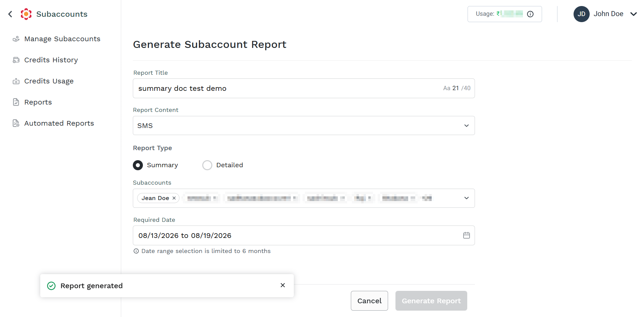Click the Automated Reports sidebar icon
This screenshot has height=317, width=644.
tap(16, 123)
